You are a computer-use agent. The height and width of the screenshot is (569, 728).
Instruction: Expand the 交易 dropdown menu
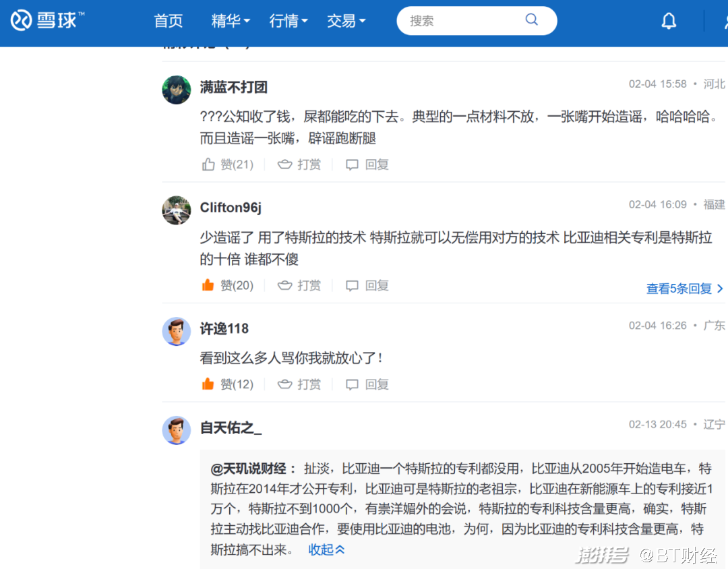[346, 21]
